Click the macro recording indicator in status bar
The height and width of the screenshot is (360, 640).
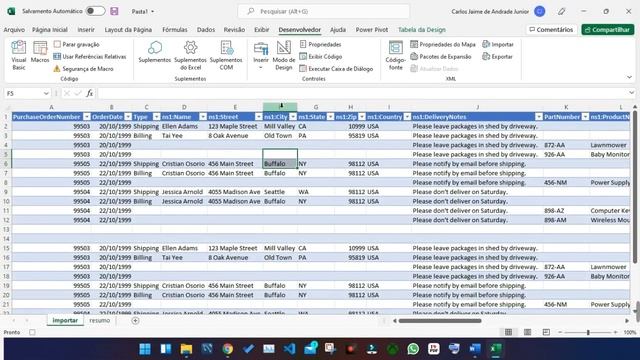[32, 332]
